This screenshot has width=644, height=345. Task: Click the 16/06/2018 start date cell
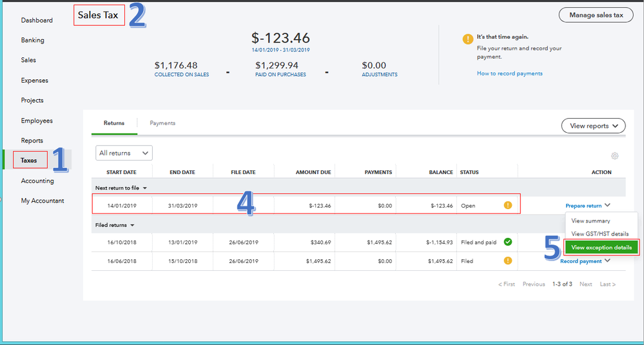coord(121,261)
